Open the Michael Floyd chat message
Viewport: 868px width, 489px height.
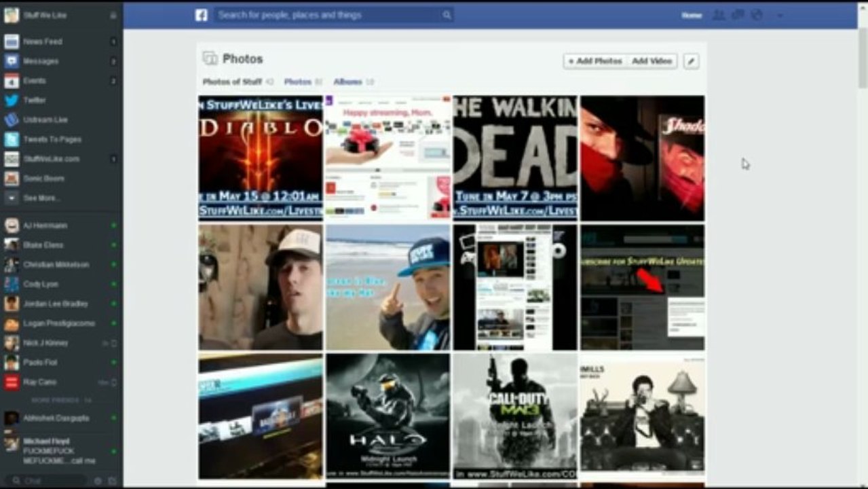(61, 451)
